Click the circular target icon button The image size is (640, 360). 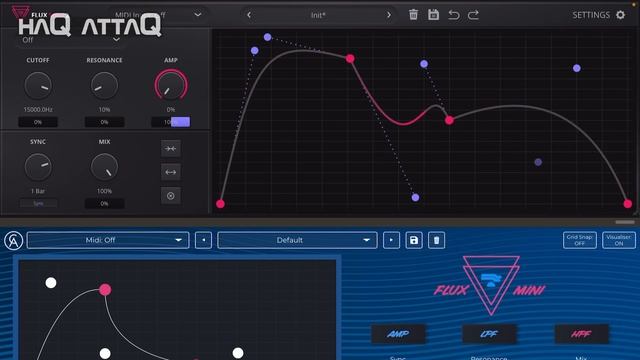pos(171,196)
